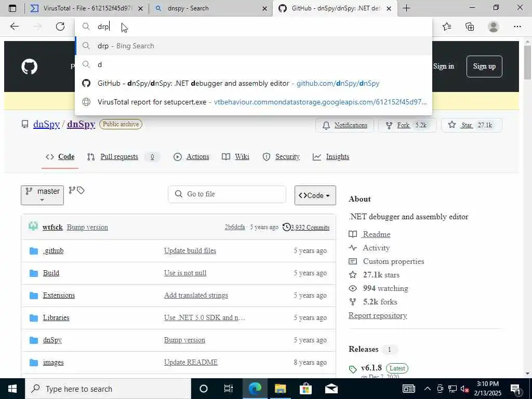Open the Libraries folder

click(56, 318)
